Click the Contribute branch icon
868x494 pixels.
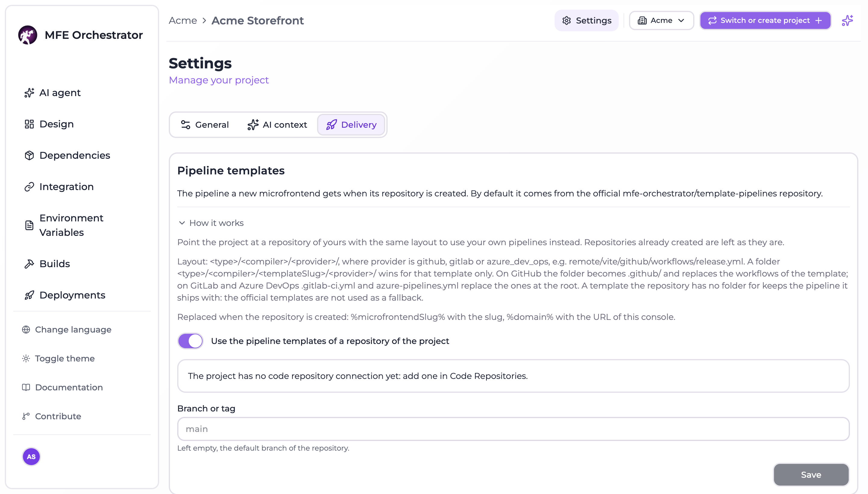point(26,416)
